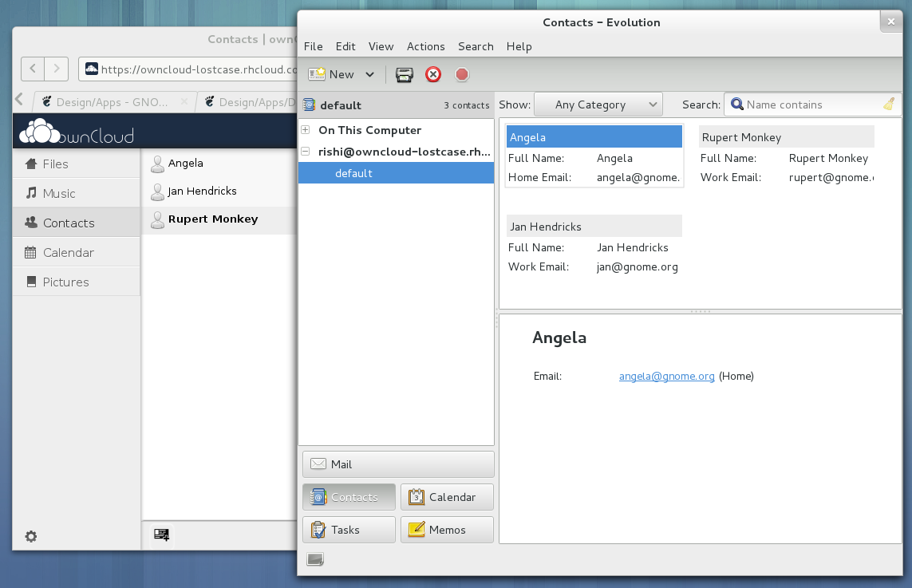Click the red X delete contact icon

click(433, 74)
